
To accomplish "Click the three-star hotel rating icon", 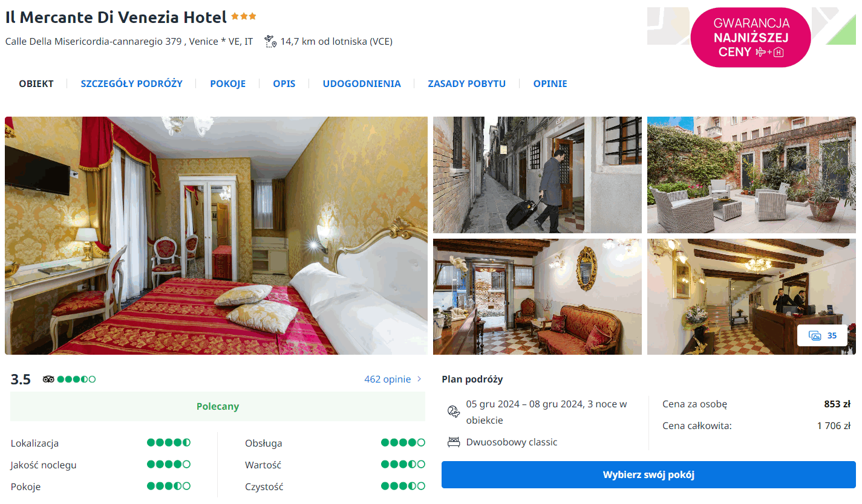I will (x=244, y=17).
